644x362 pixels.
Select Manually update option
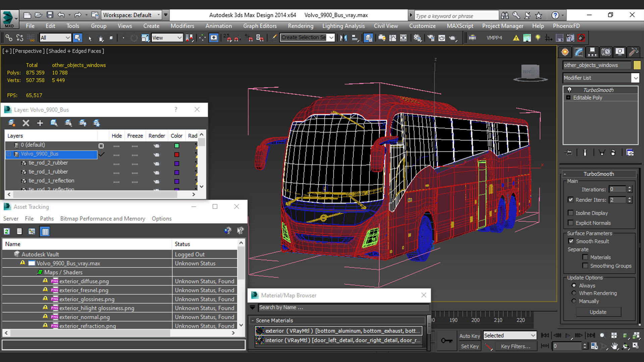[x=574, y=301]
